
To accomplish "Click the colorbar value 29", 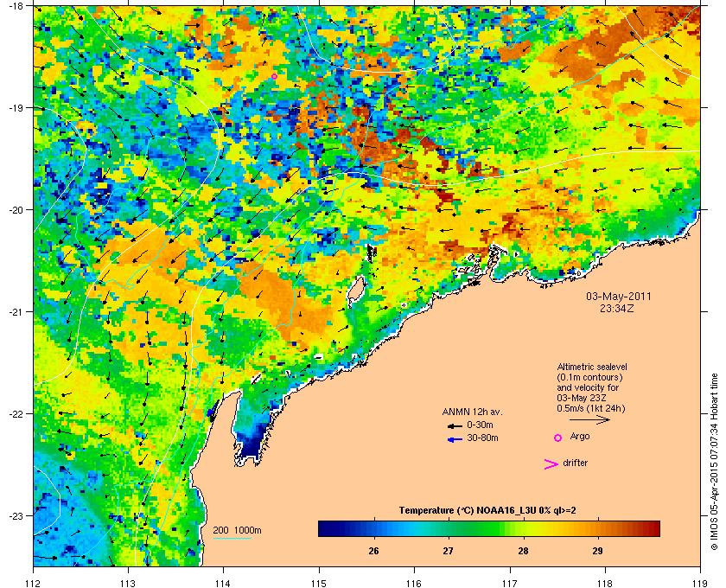I will (x=598, y=551).
